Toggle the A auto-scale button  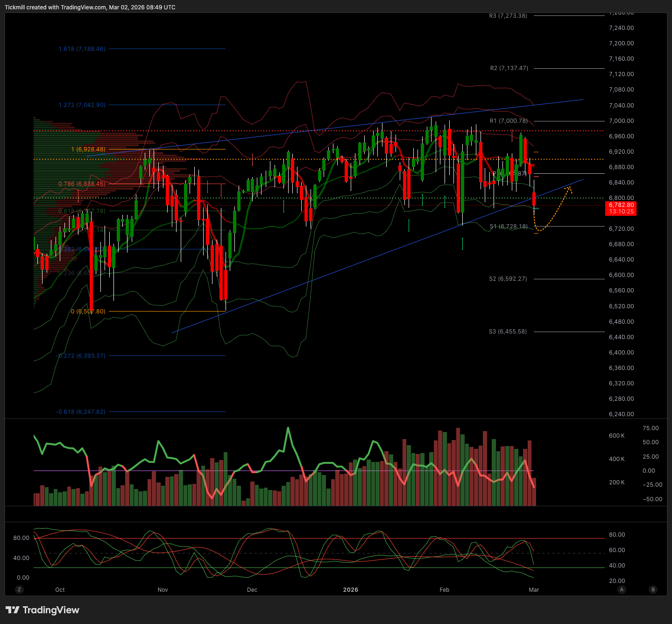click(622, 589)
